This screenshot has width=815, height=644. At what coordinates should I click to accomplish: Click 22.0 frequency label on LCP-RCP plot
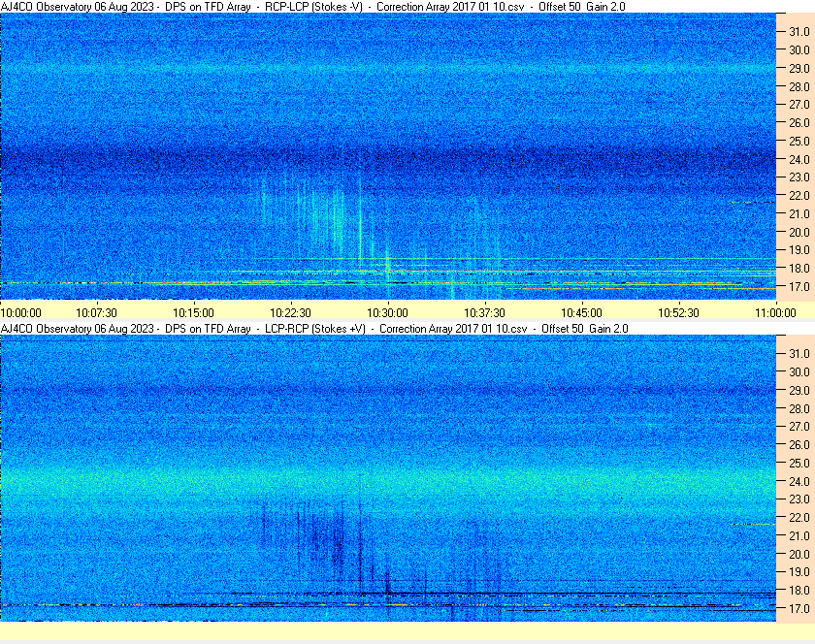(799, 517)
